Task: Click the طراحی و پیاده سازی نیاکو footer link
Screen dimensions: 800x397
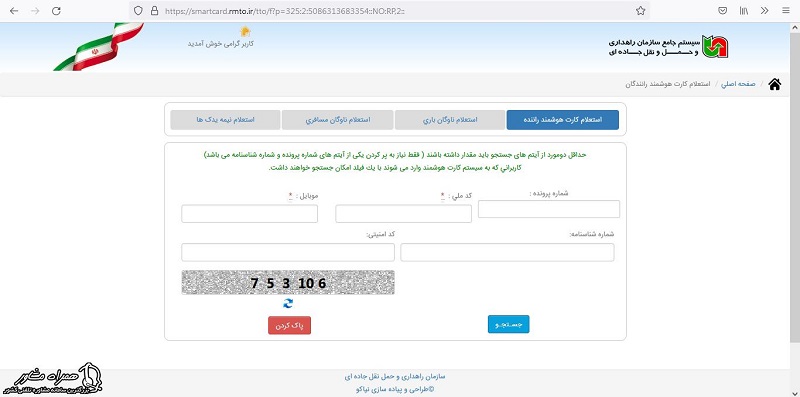Action: click(395, 389)
